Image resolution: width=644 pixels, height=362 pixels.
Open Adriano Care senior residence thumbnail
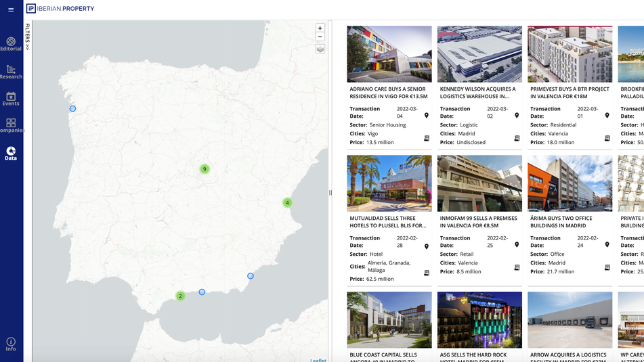[x=389, y=54]
